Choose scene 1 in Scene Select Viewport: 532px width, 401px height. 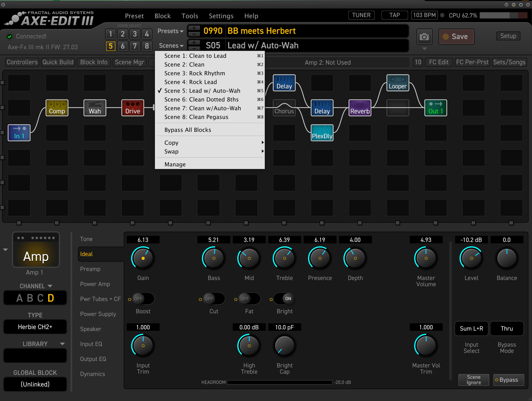[x=111, y=34]
